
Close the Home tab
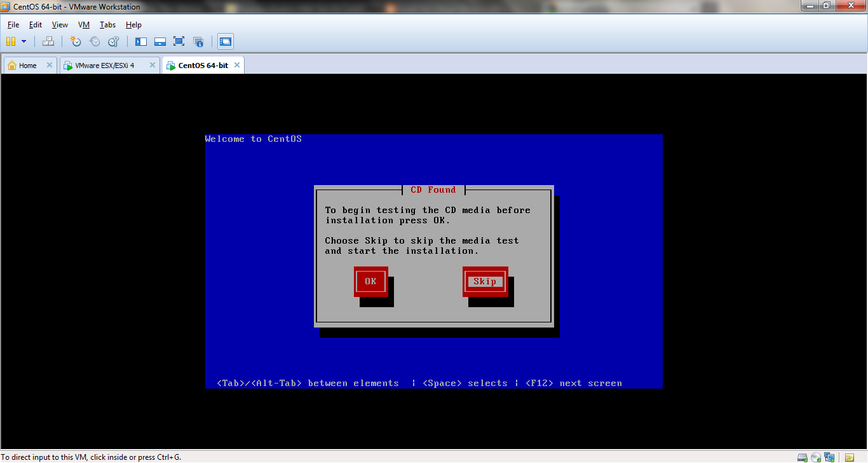(x=49, y=65)
